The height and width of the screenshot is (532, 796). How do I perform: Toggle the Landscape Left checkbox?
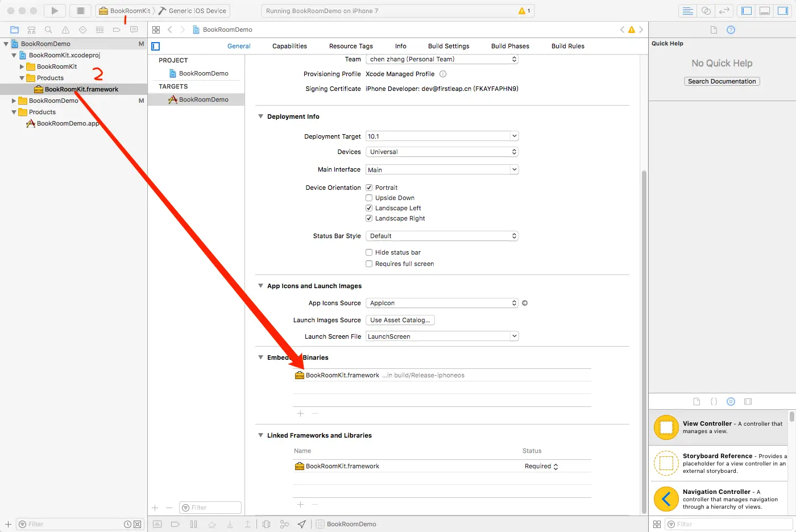(369, 208)
